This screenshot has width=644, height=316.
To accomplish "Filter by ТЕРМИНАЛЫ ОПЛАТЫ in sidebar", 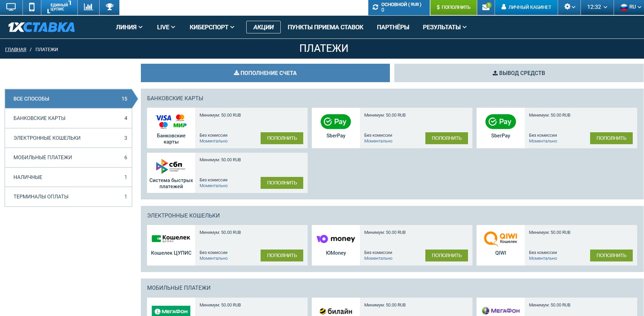I will [69, 197].
